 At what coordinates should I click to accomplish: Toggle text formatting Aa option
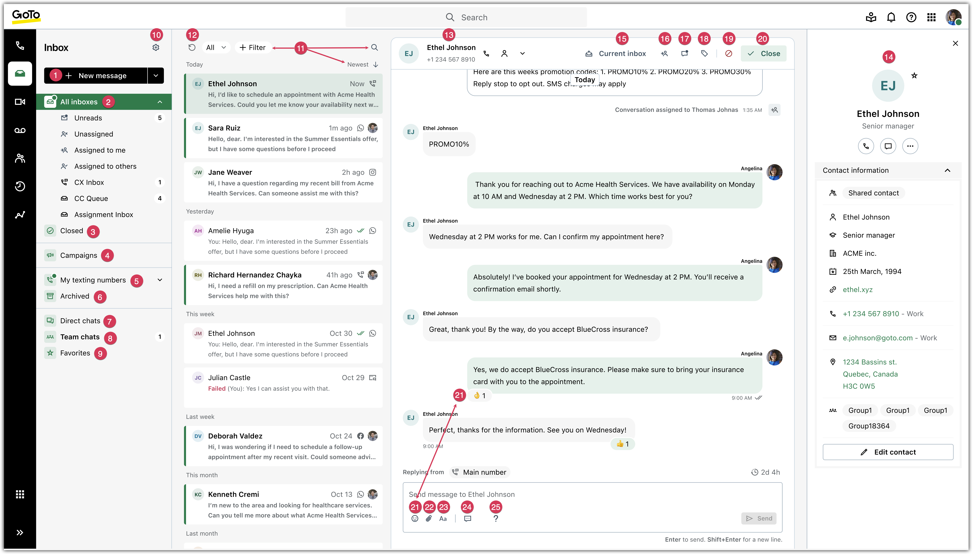443,519
